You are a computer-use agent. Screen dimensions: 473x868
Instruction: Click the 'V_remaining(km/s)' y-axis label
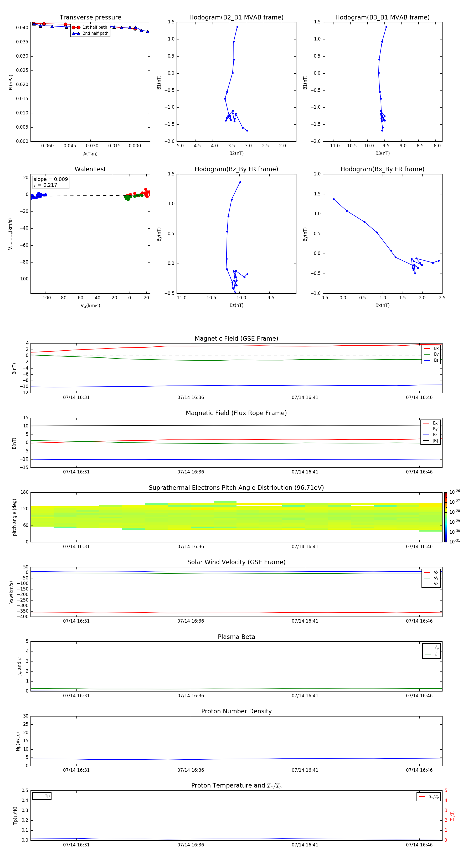tap(11, 234)
